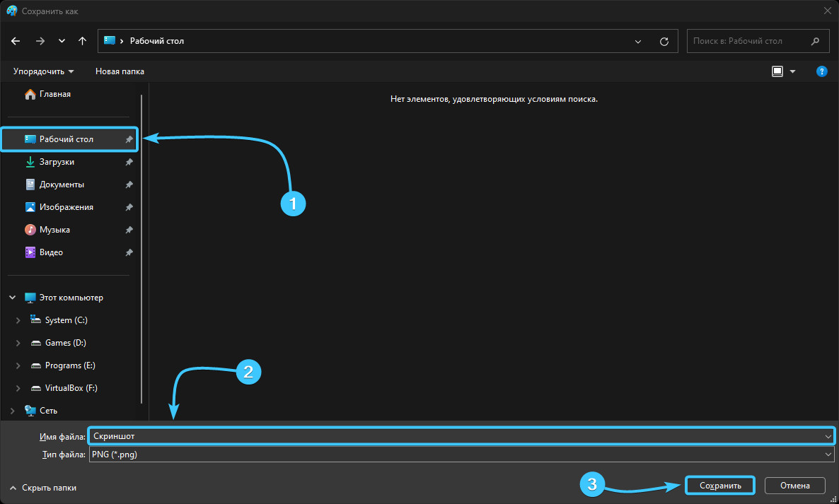
Task: Open the Тип файла PNG dropdown
Action: click(x=828, y=455)
